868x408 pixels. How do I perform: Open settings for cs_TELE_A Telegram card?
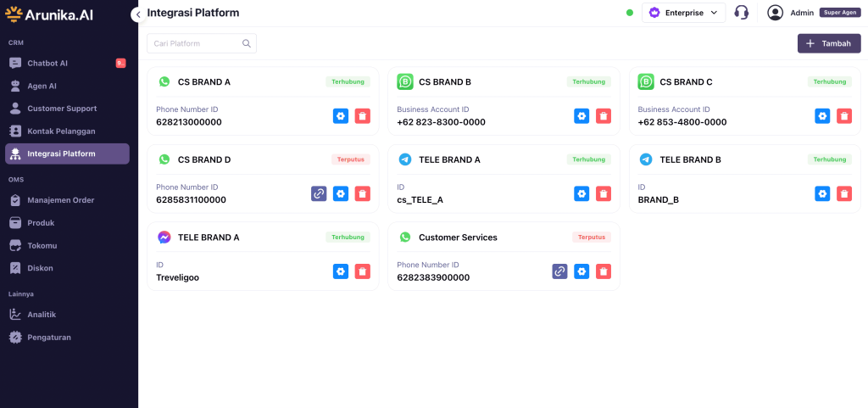(581, 193)
